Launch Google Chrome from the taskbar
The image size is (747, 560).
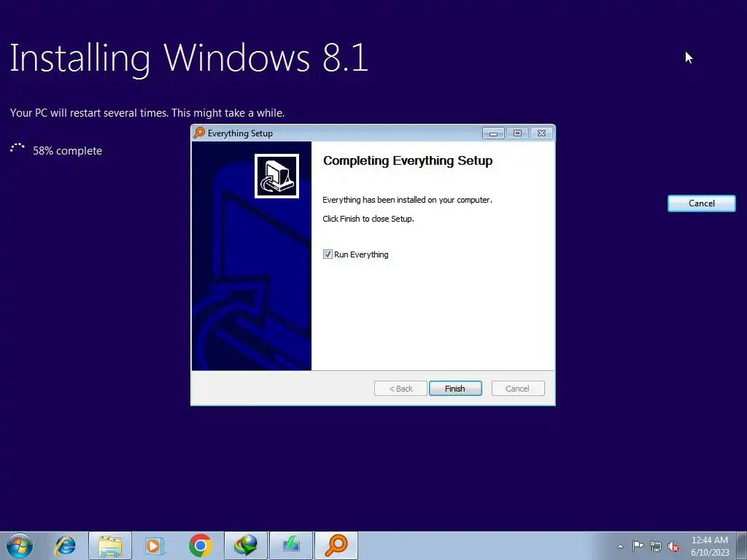200,545
